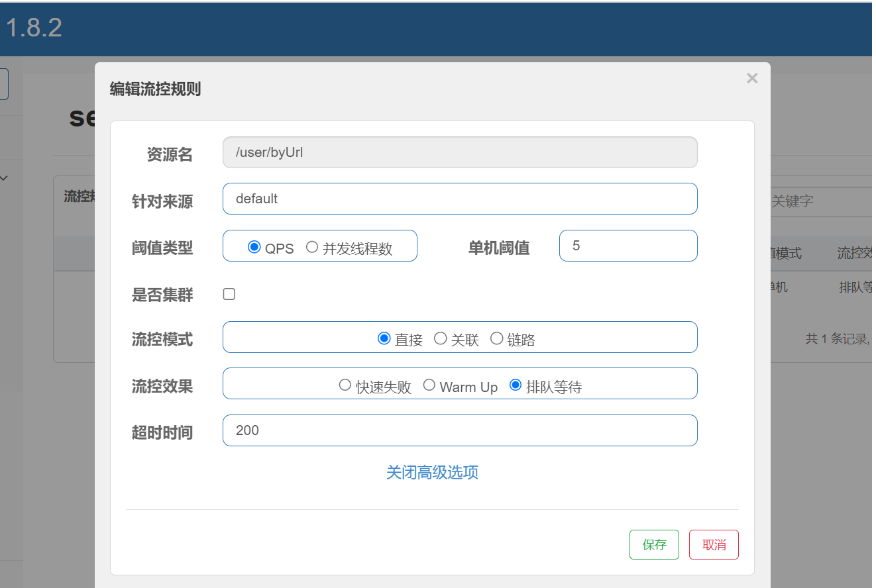This screenshot has height=588, width=876.
Task: Select 排队等待 flow control effect
Action: [x=516, y=385]
